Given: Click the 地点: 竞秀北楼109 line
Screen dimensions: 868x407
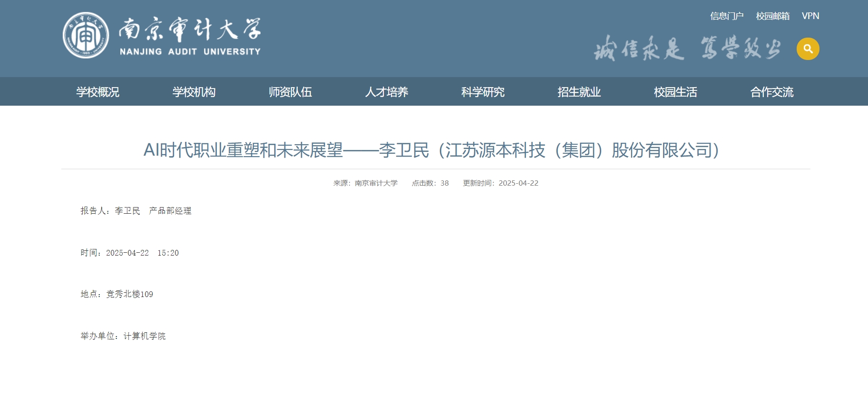Looking at the screenshot, I should click(117, 294).
